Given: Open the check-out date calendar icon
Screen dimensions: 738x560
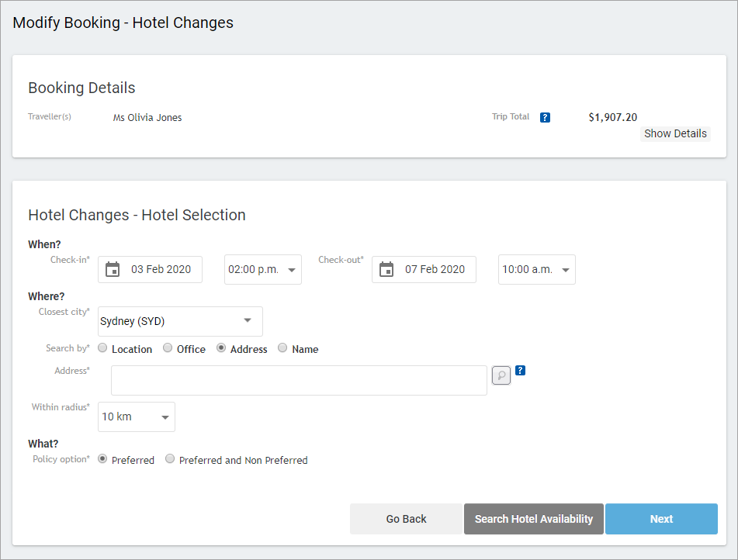Looking at the screenshot, I should click(386, 269).
